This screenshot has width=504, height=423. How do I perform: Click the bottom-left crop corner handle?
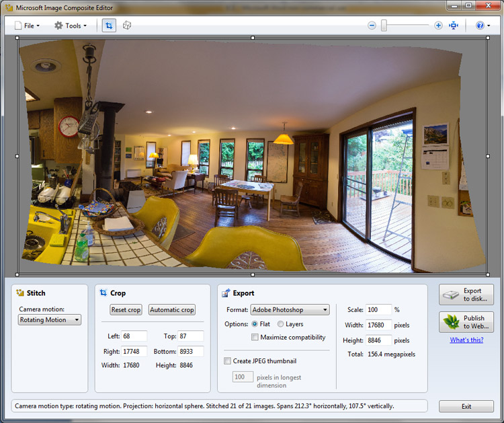point(17,274)
